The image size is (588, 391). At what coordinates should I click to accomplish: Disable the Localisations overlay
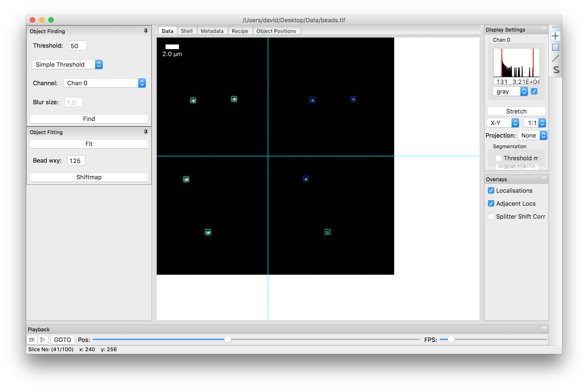click(491, 190)
